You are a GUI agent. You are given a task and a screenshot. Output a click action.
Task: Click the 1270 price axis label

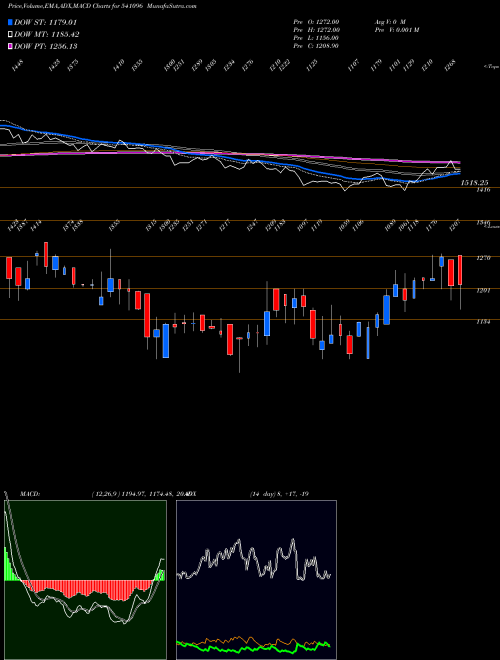tap(483, 258)
